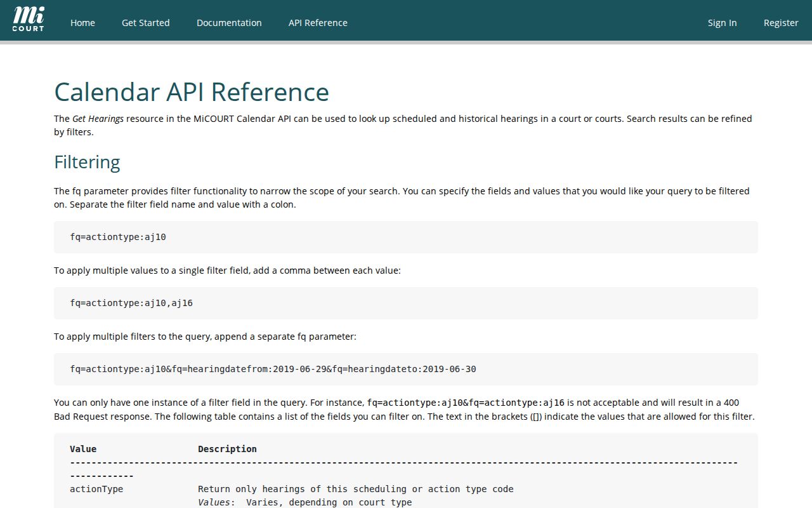This screenshot has width=812, height=508.
Task: Click the actionType table entry
Action: coord(96,489)
